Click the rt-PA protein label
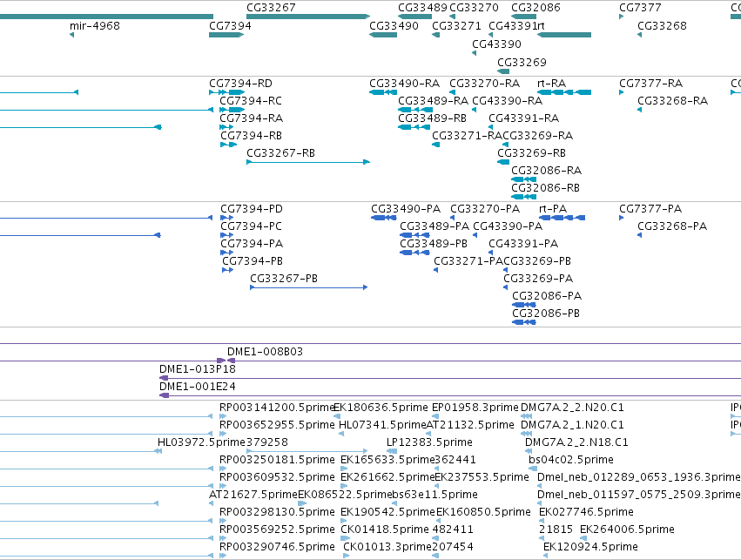The height and width of the screenshot is (560, 741). pos(553,209)
